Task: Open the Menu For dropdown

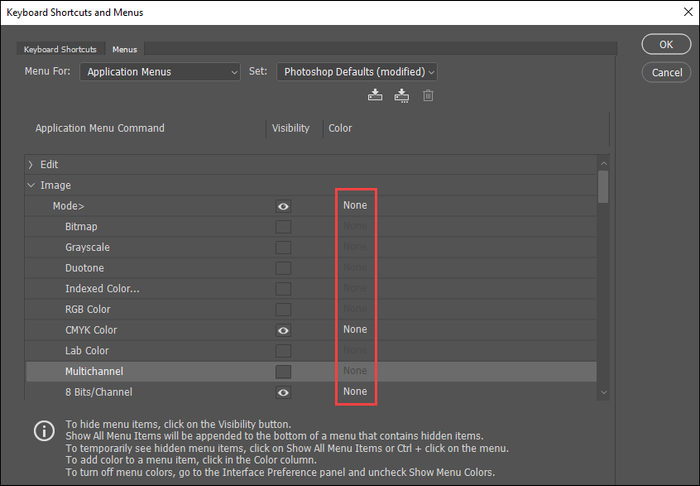Action: pos(161,72)
